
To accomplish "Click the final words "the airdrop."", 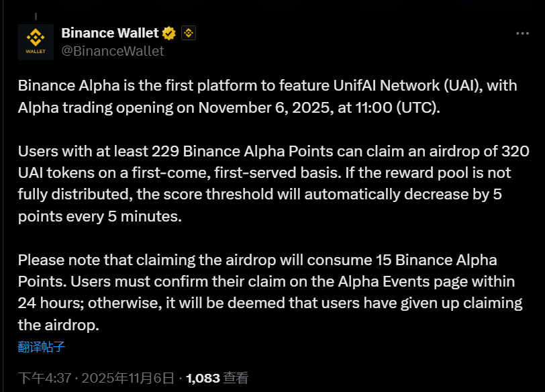I will [x=58, y=325].
